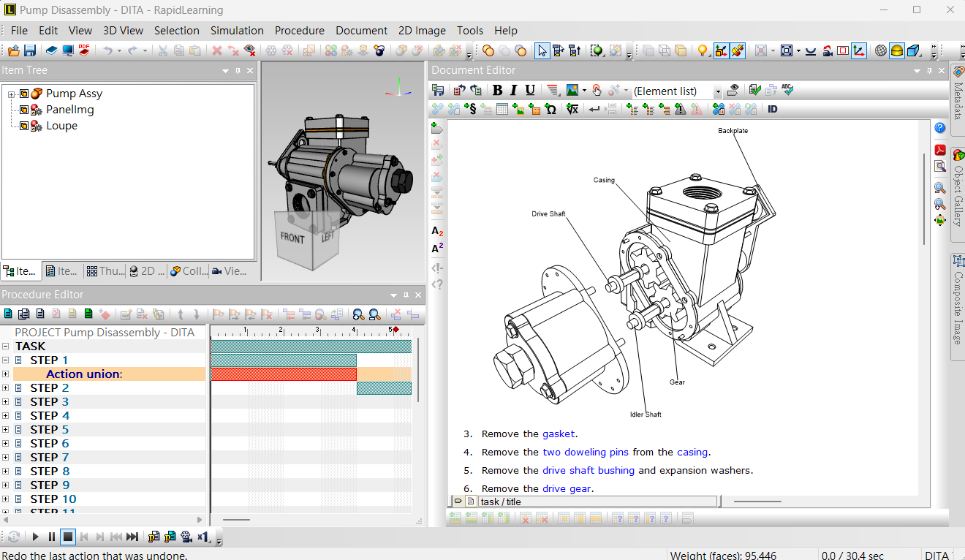Click the blue help question mark icon
The height and width of the screenshot is (560, 965).
tap(940, 128)
